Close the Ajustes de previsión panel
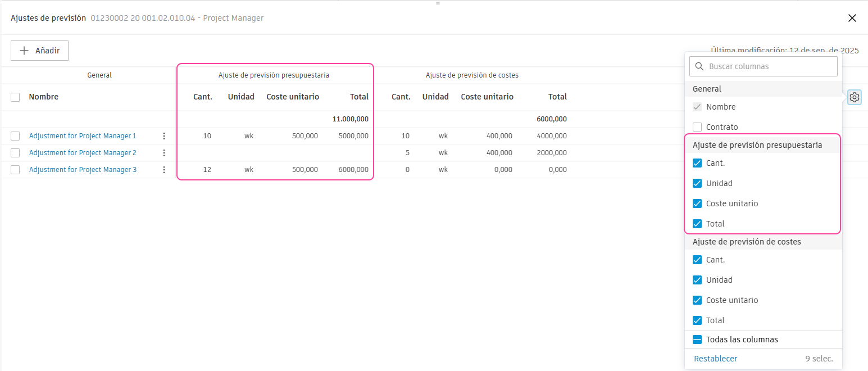The image size is (868, 371). pyautogui.click(x=852, y=18)
